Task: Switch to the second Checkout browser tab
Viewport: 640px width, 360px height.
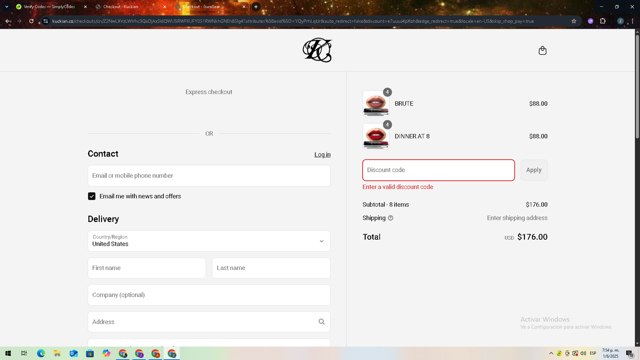Action: (x=130, y=7)
